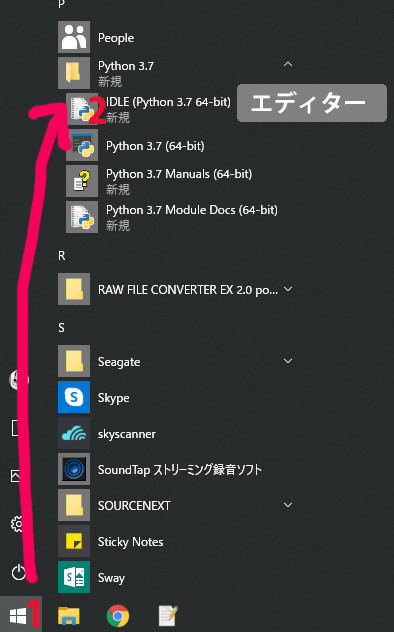Click "Python 3.7 Module Docs (64-bit)" text
The height and width of the screenshot is (632, 394).
coord(192,210)
